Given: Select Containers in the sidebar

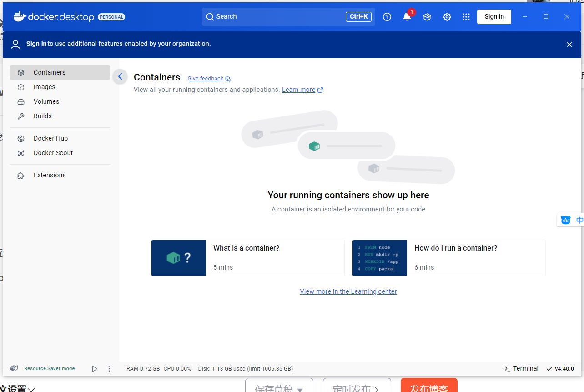Looking at the screenshot, I should 60,73.
